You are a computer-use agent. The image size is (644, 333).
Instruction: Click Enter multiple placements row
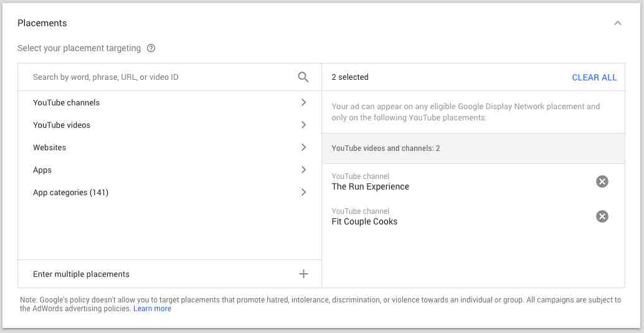pyautogui.click(x=169, y=274)
